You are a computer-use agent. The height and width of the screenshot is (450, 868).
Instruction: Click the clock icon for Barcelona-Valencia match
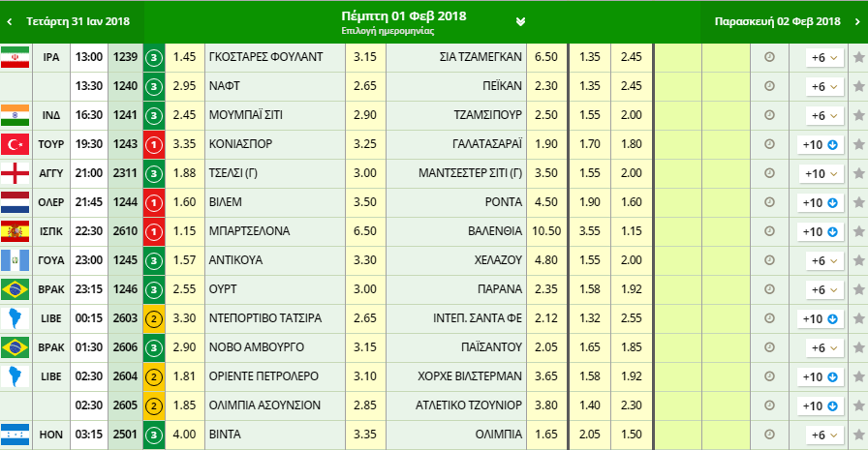click(x=770, y=232)
